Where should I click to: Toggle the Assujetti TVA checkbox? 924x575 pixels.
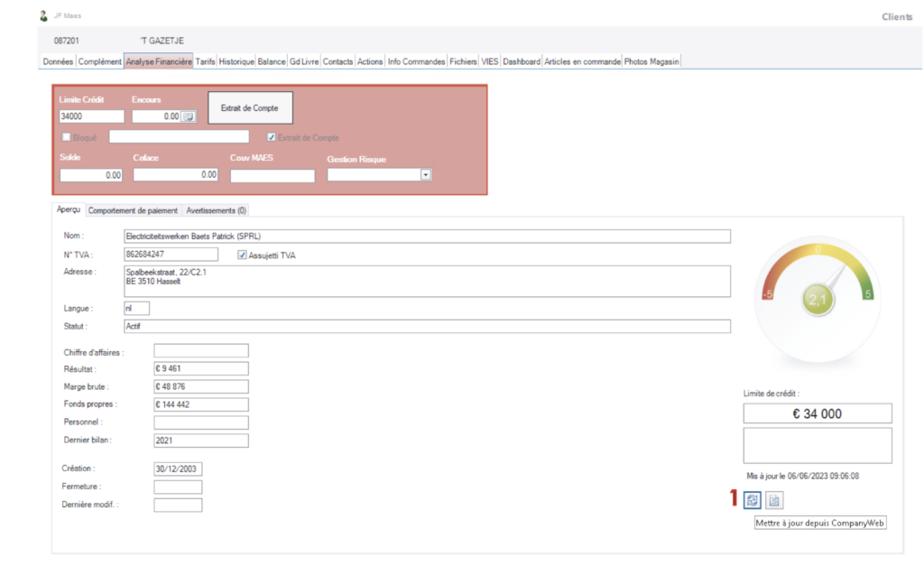click(x=241, y=255)
